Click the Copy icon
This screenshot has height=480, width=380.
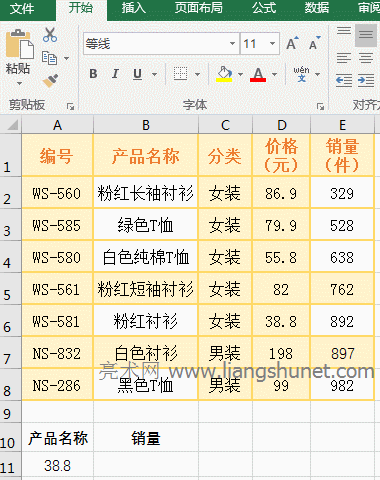pos(50,58)
